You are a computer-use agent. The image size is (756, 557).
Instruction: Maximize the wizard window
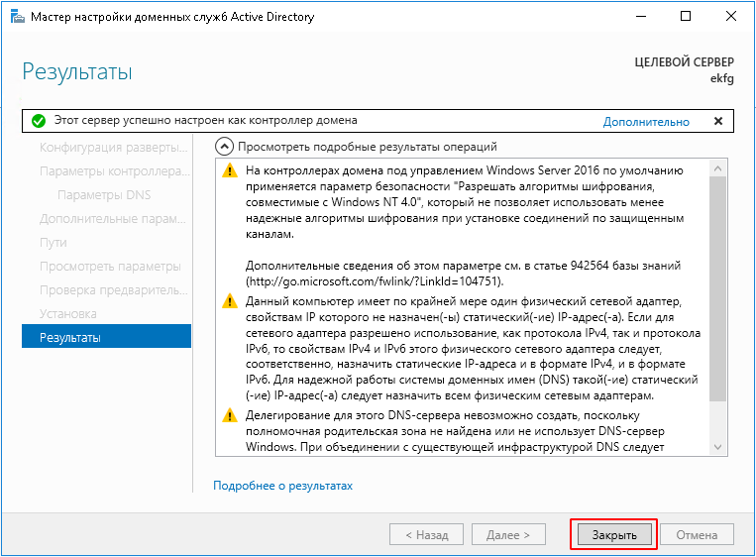tap(686, 16)
